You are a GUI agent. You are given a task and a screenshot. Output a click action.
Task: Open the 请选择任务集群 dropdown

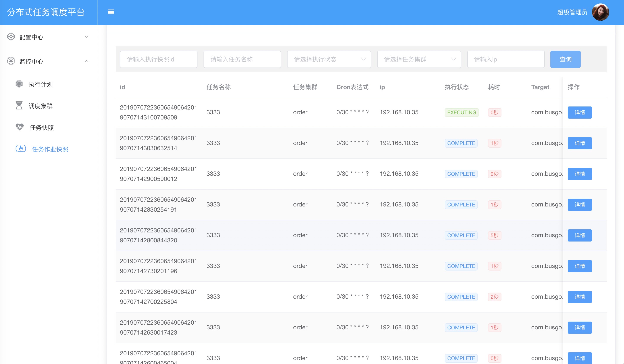[419, 59]
